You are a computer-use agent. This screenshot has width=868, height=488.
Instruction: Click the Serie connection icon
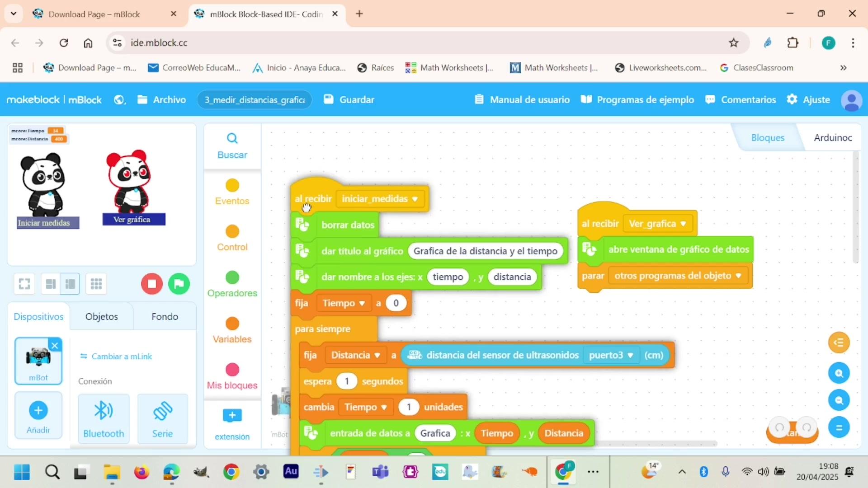click(x=162, y=411)
